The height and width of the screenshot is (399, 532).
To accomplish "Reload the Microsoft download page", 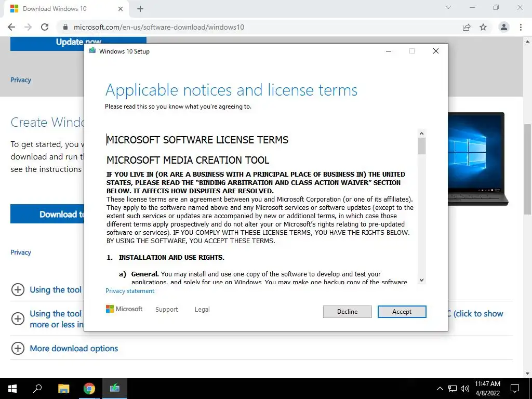I will tap(45, 27).
